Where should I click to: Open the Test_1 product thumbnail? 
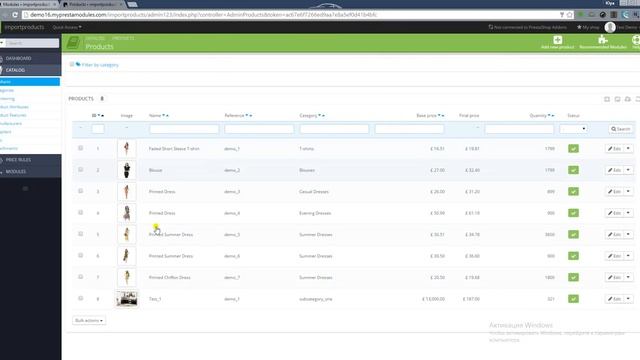(127, 299)
